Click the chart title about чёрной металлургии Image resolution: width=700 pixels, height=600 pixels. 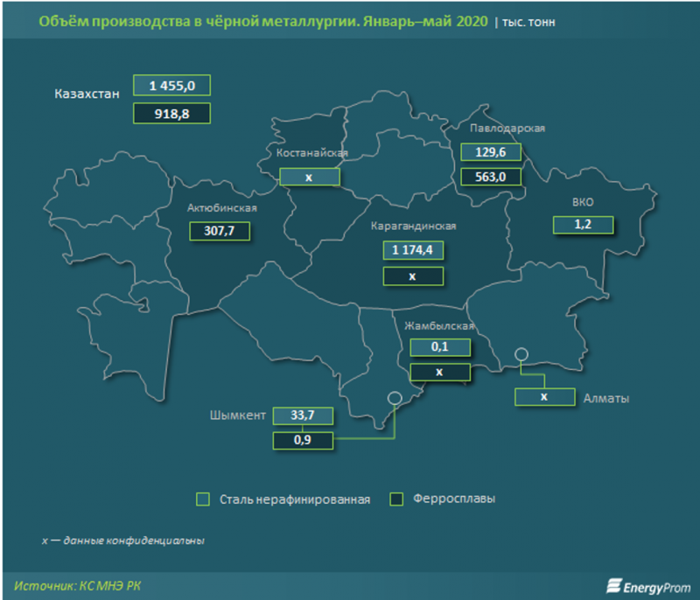[x=262, y=20]
